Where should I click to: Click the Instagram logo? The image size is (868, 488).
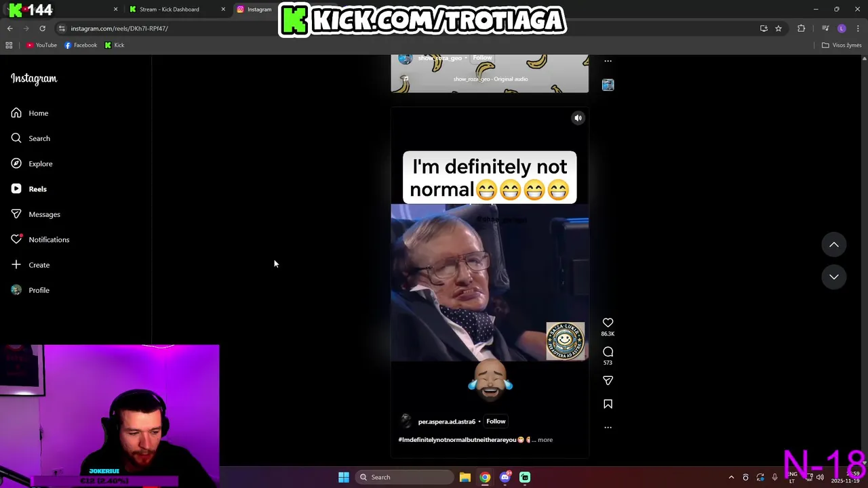point(34,79)
